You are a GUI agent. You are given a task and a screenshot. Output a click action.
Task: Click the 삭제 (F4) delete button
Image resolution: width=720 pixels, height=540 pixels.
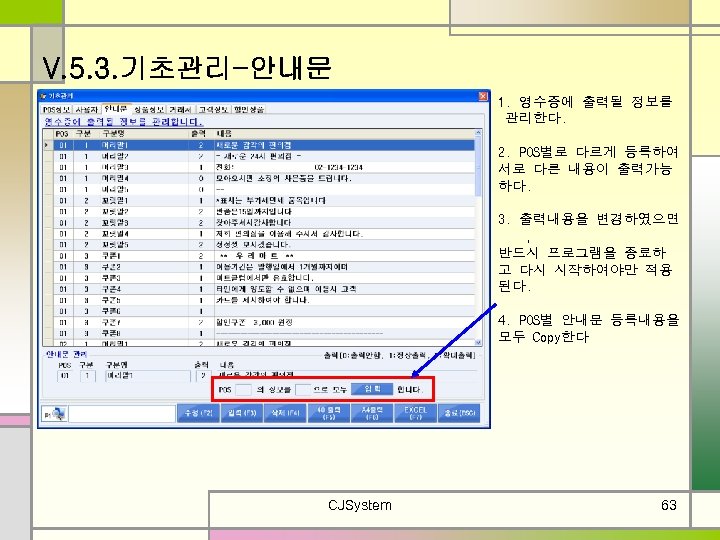pyautogui.click(x=285, y=413)
